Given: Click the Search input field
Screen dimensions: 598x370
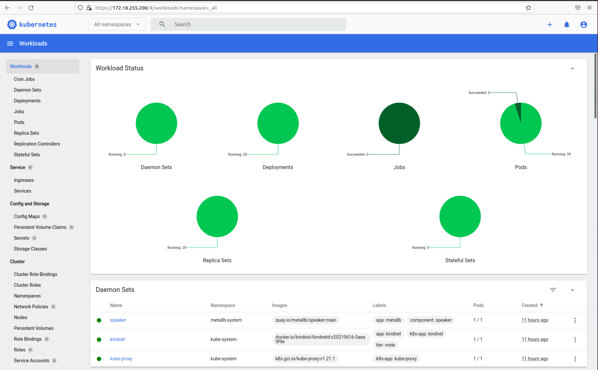Looking at the screenshot, I should [248, 24].
